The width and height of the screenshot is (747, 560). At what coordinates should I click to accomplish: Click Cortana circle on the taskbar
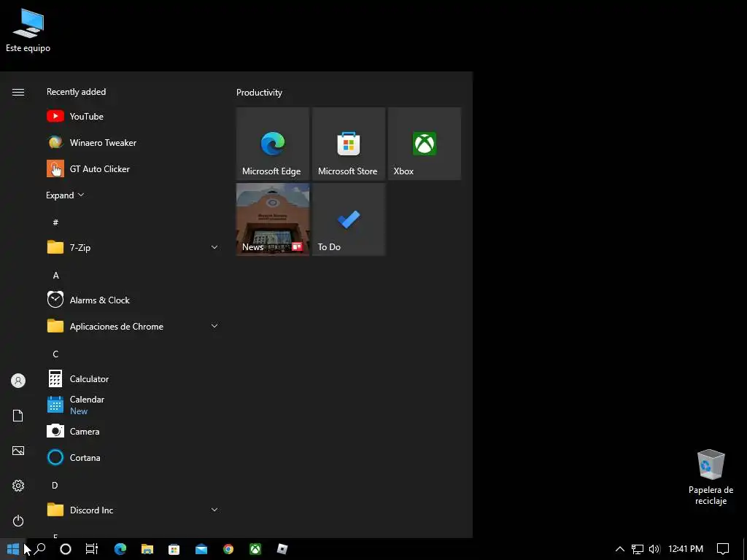click(x=66, y=549)
